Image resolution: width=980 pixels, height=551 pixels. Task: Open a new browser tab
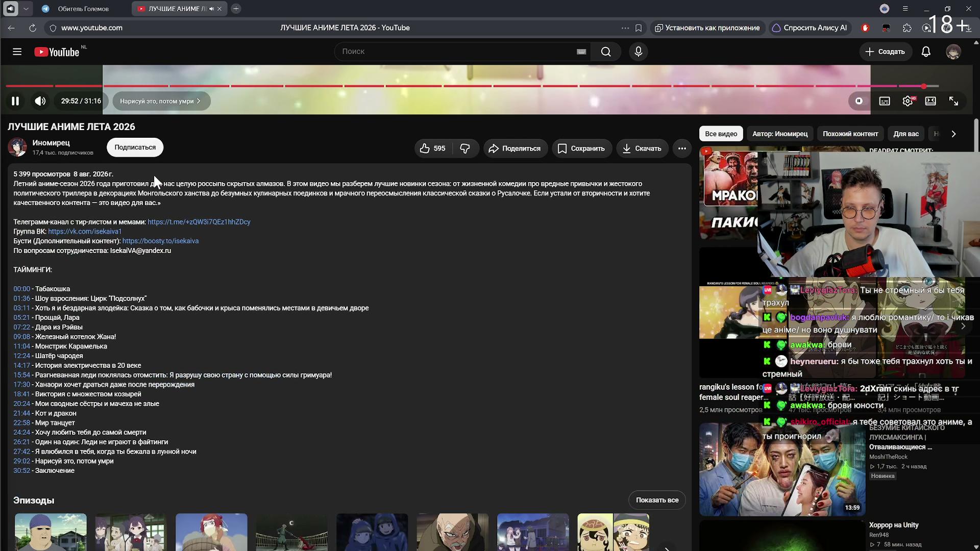click(x=236, y=9)
